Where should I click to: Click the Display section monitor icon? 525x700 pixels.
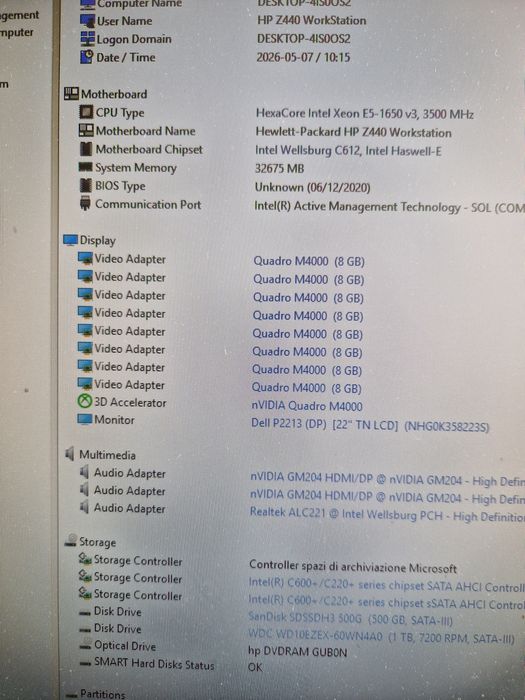coord(71,240)
